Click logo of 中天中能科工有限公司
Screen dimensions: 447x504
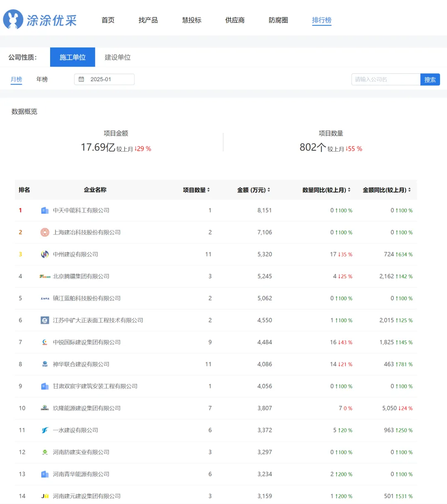tap(45, 210)
